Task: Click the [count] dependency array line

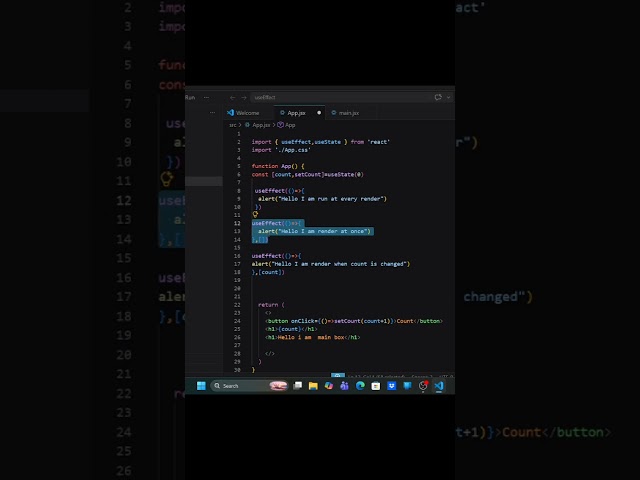Action: tap(268, 272)
